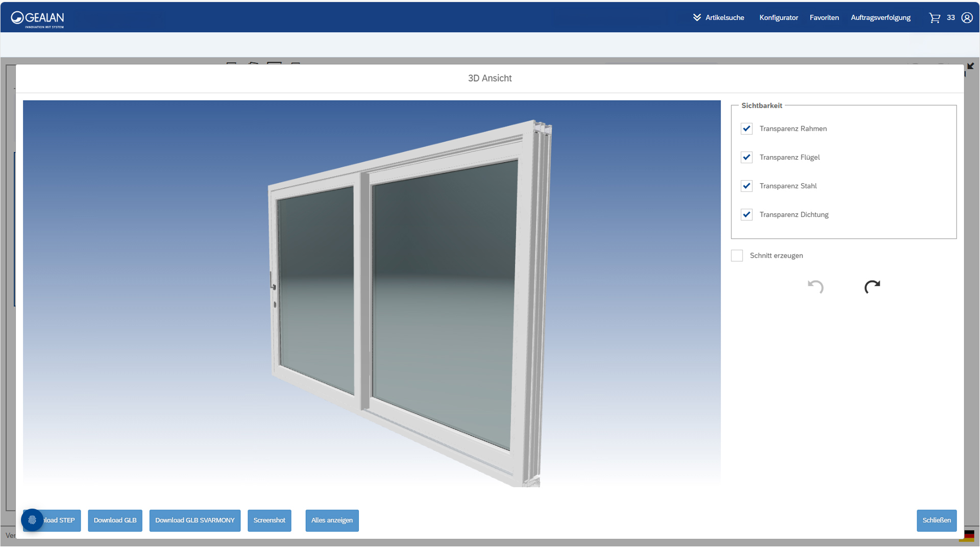
Task: Click the cart item count 33
Action: (x=950, y=17)
